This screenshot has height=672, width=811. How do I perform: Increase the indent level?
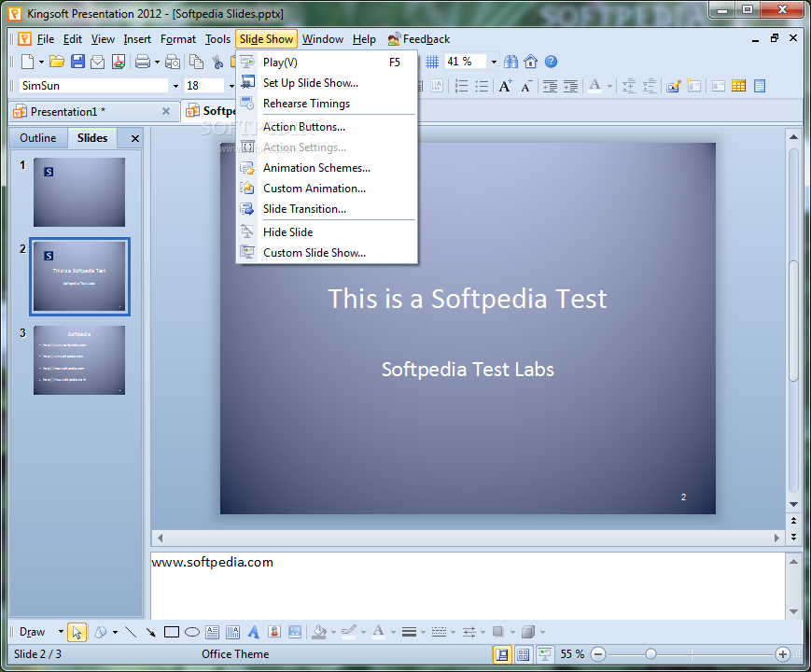pyautogui.click(x=570, y=86)
